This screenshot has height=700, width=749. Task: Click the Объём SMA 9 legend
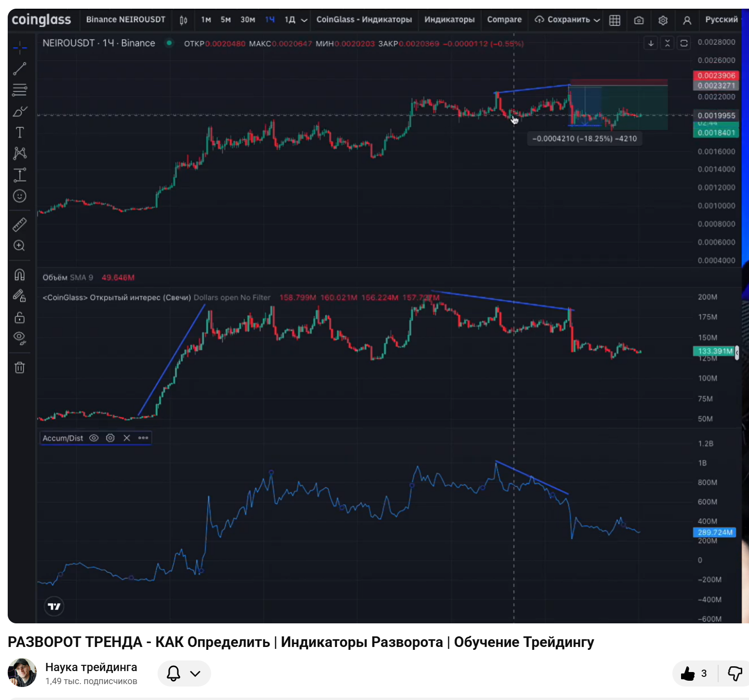pos(67,278)
